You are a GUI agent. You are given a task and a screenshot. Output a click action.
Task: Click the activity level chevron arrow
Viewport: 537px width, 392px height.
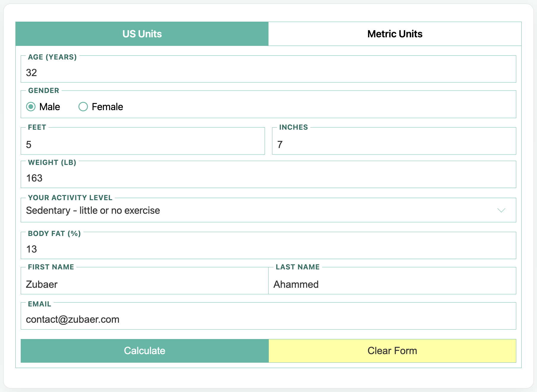tap(501, 210)
